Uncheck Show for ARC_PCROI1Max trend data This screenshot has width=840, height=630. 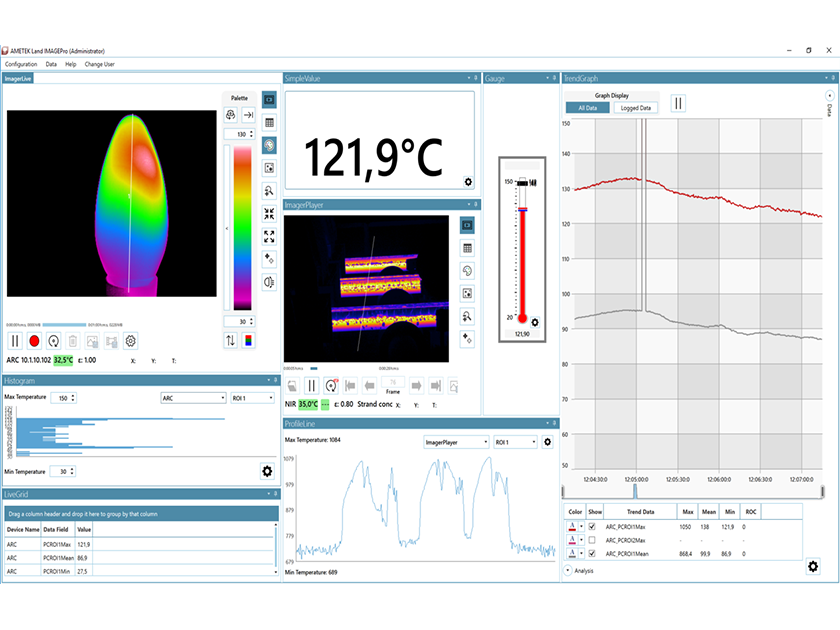pos(592,526)
